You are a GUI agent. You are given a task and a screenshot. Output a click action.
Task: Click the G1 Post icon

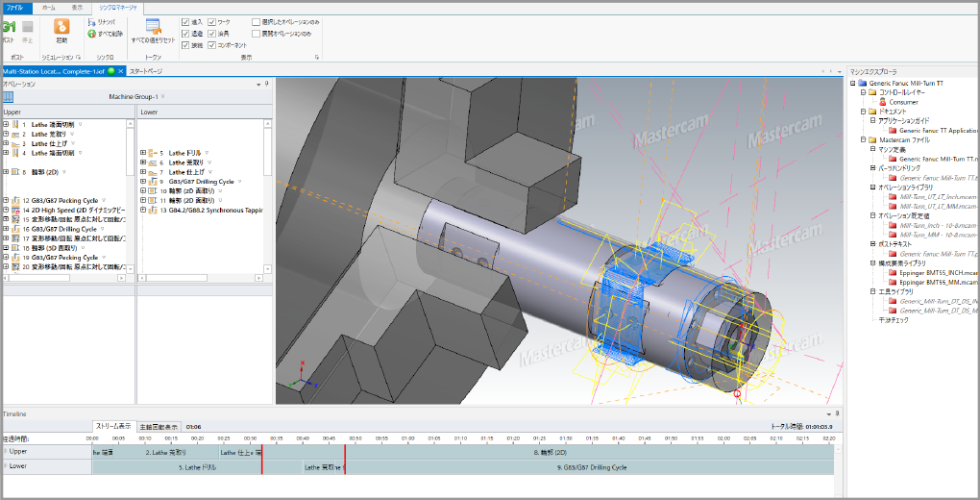point(9,27)
